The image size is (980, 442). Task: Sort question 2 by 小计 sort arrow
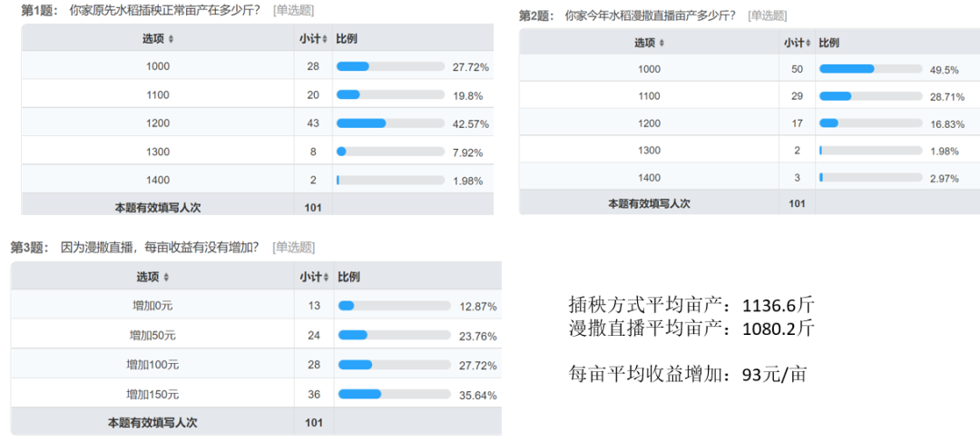click(x=809, y=44)
